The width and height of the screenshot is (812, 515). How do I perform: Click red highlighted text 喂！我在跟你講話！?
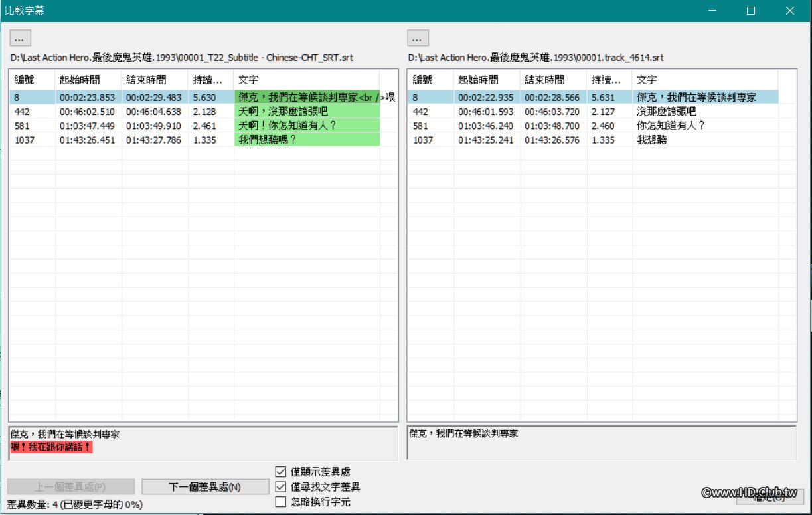click(x=51, y=447)
